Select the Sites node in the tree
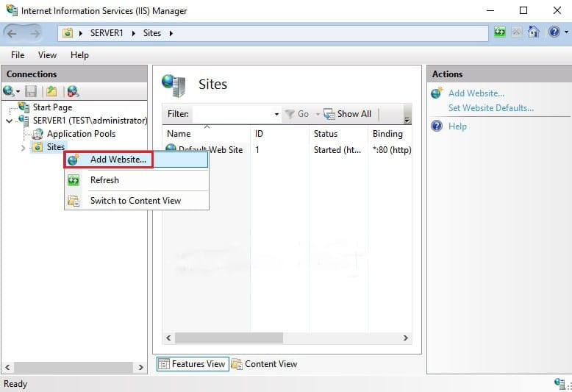The image size is (572, 392). 55,147
